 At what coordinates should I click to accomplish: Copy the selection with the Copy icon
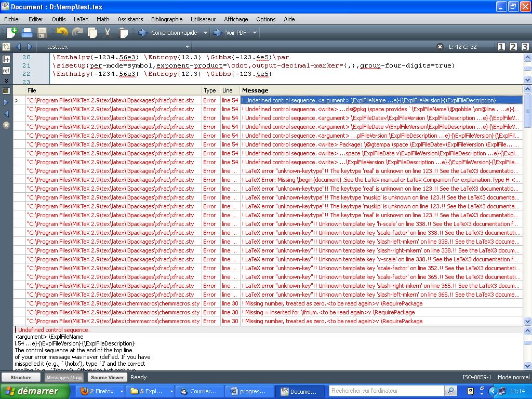click(92, 33)
